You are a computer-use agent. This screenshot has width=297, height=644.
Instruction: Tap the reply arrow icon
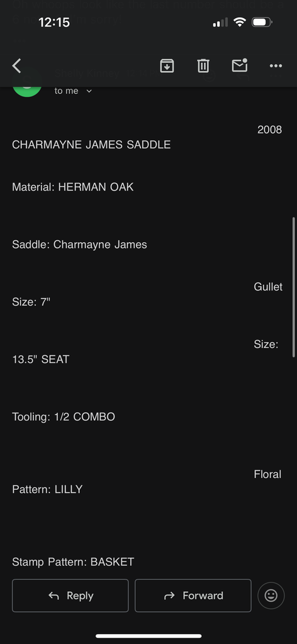tap(54, 596)
